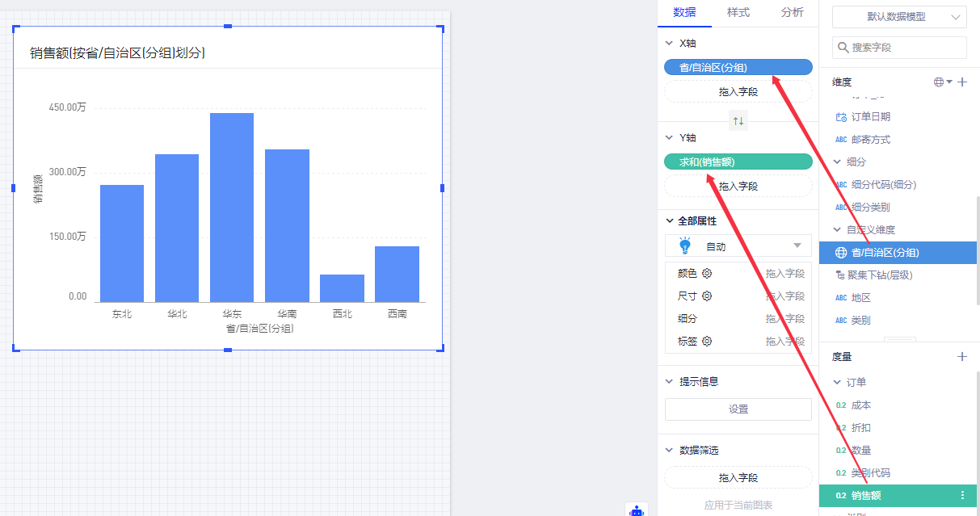Open the color settings gear icon
The width and height of the screenshot is (980, 516).
coord(707,274)
